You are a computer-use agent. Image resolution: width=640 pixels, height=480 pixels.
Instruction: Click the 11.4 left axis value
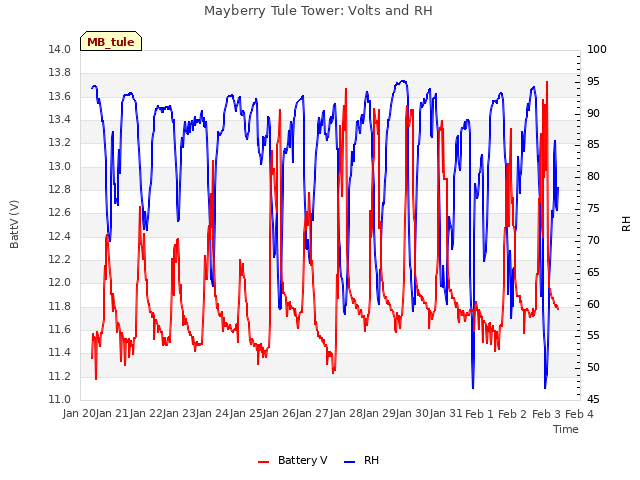pyautogui.click(x=60, y=353)
